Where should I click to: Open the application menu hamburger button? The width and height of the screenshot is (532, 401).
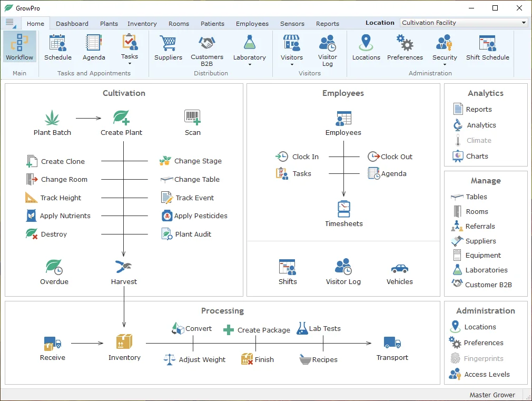point(9,22)
